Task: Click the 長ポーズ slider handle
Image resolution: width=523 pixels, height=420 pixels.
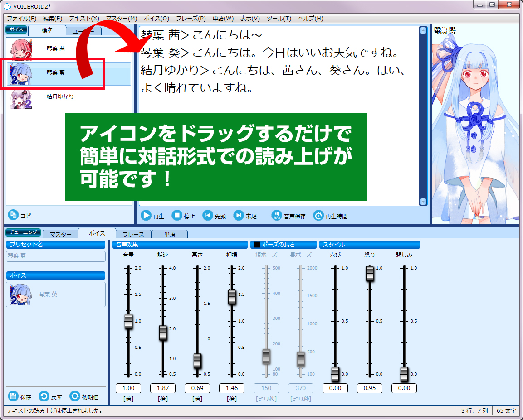Action: click(301, 359)
